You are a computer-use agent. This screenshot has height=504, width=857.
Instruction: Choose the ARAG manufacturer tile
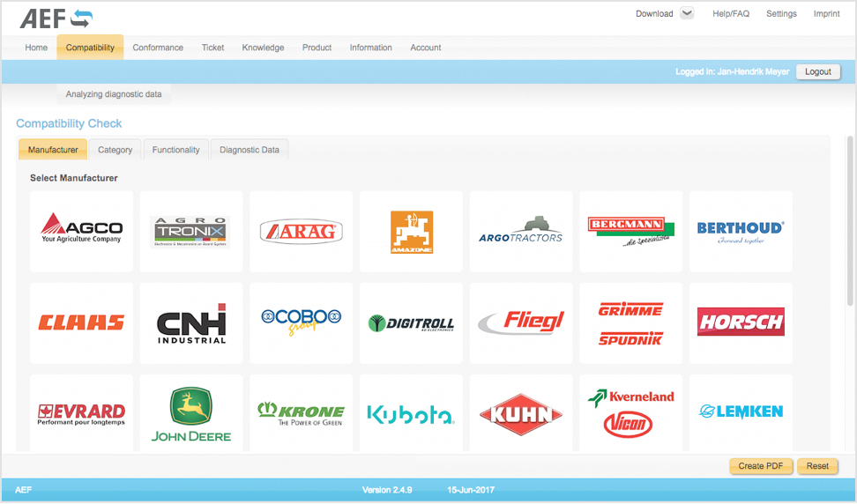(302, 232)
